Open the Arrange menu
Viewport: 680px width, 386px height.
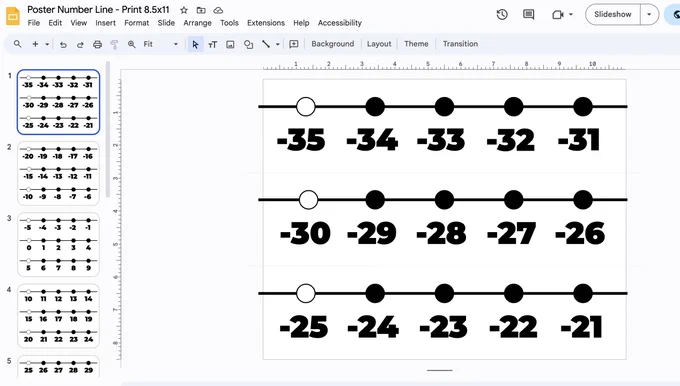[197, 23]
